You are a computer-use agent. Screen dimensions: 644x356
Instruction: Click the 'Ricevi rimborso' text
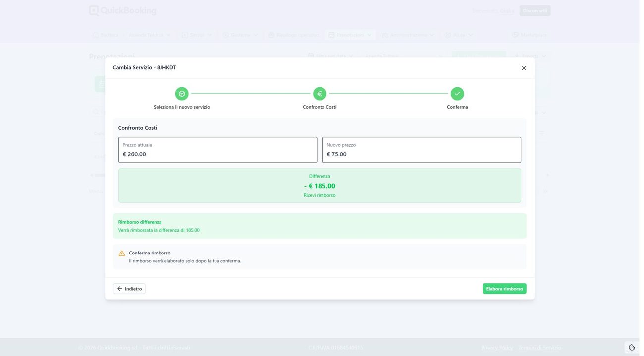click(320, 195)
